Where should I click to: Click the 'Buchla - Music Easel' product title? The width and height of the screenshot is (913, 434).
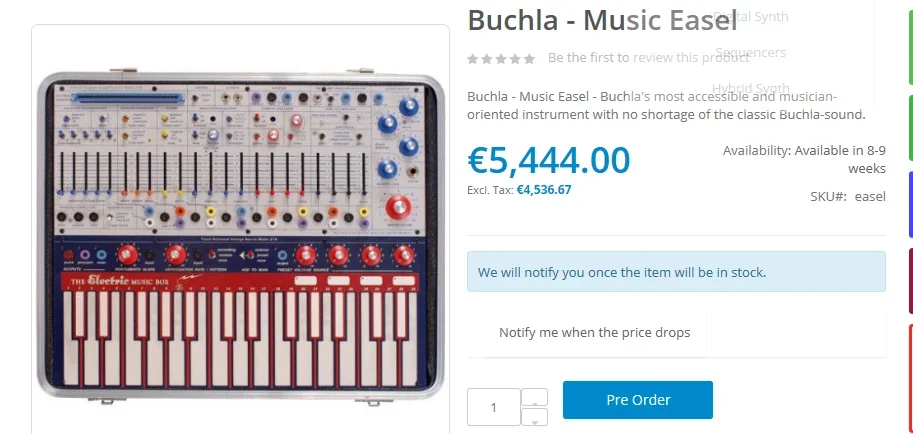590,21
